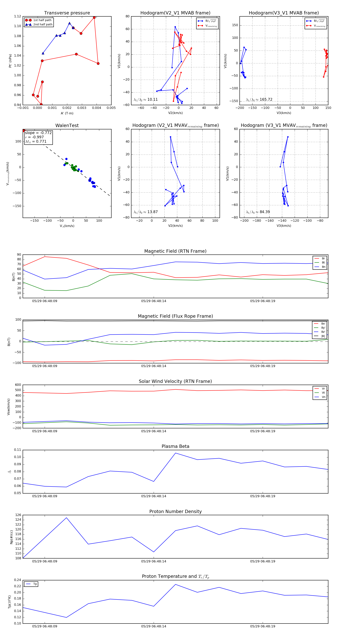351x644 pixels.
Task: Click the "Proton Number Density" plot title
Action: coord(175,511)
